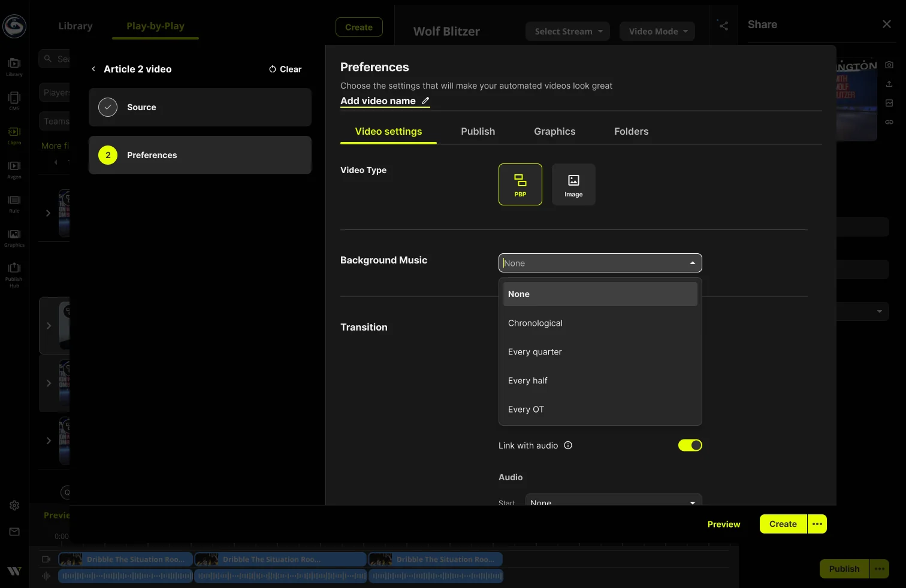Choose Every half option
Viewport: 906px width, 588px height.
click(x=600, y=380)
